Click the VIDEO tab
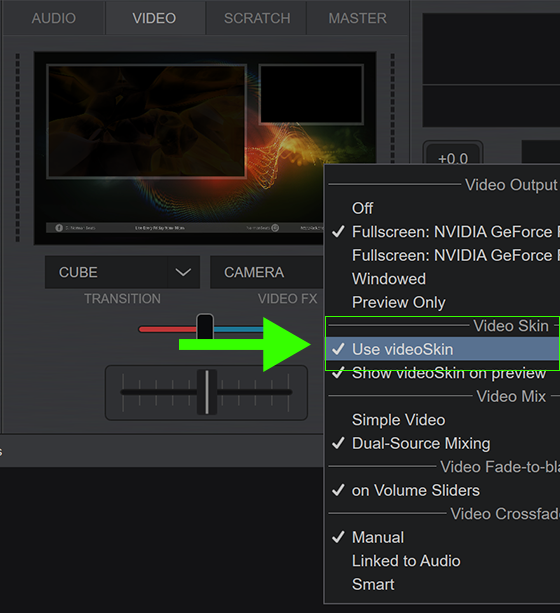Screen dimensions: 560x613 (x=154, y=18)
